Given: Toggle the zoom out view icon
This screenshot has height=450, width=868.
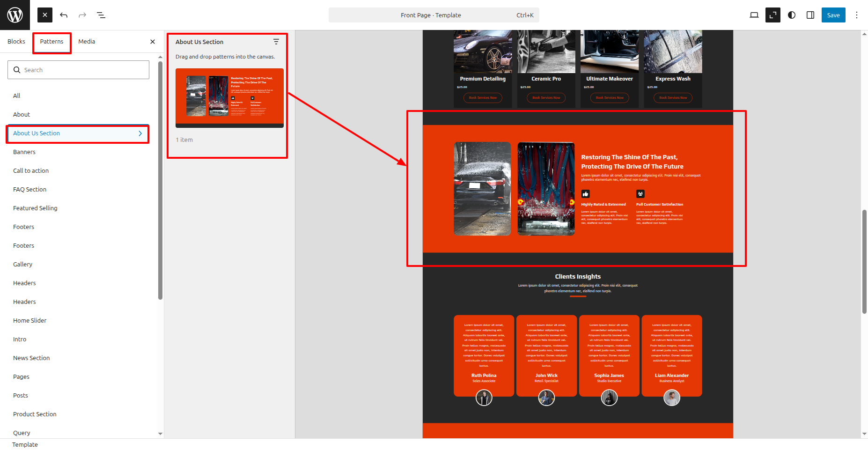Looking at the screenshot, I should point(772,15).
